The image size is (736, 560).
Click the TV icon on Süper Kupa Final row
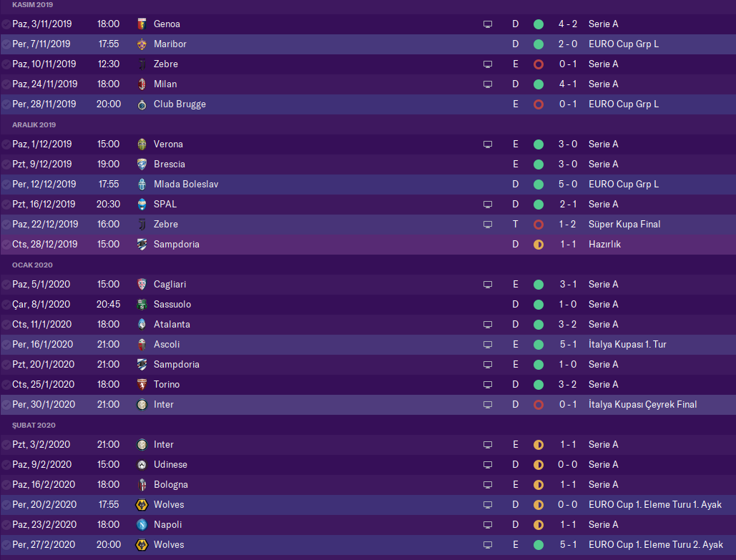coord(488,224)
